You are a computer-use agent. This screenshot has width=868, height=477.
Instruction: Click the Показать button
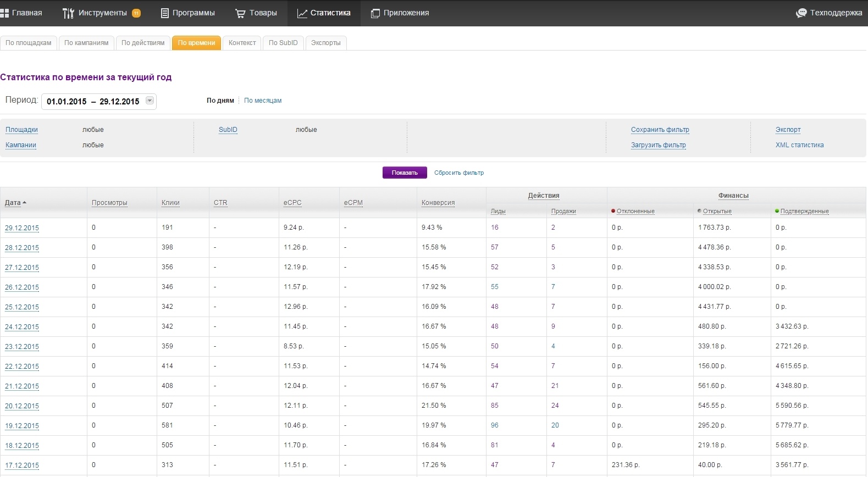coord(405,173)
